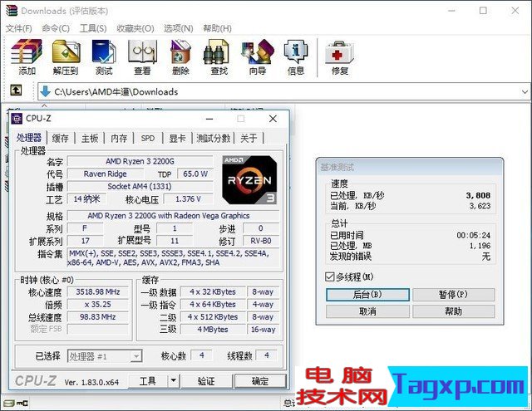Viewport: 532px width, 411px height.
Task: Click the CPU-Z OK (确定) button
Action: 260,381
